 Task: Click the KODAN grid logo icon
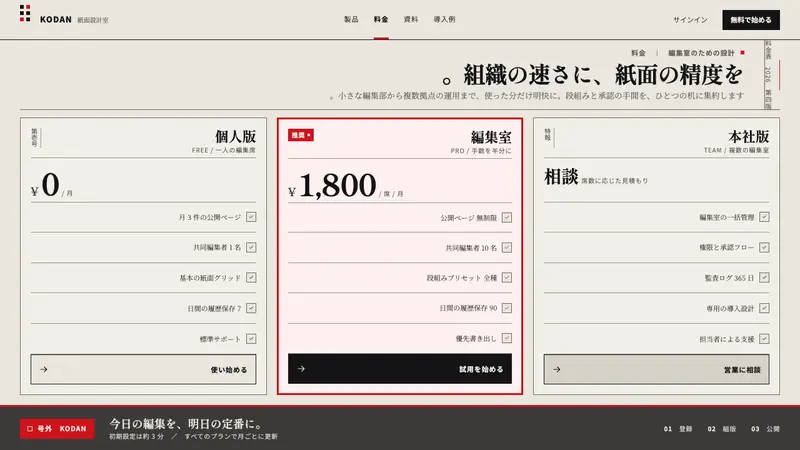(25, 13)
